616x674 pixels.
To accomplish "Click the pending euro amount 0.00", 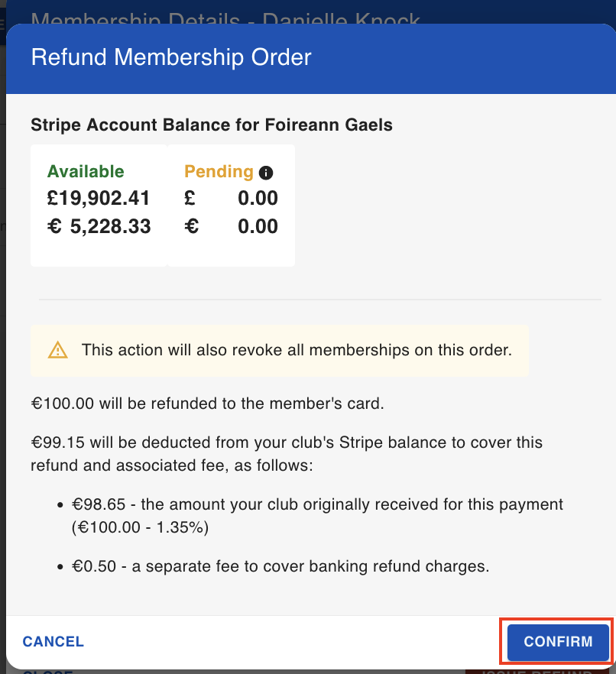I will [258, 226].
